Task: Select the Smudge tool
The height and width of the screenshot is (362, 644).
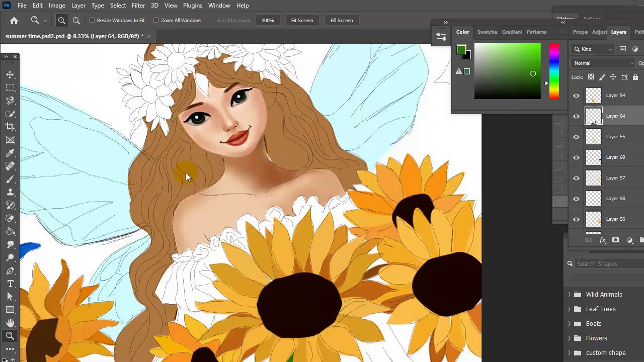Action: [10, 244]
